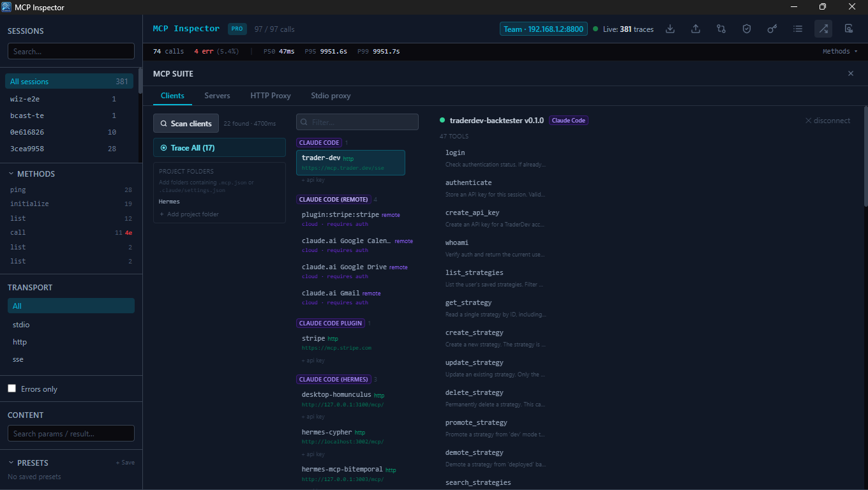Select All transport filter

(71, 306)
